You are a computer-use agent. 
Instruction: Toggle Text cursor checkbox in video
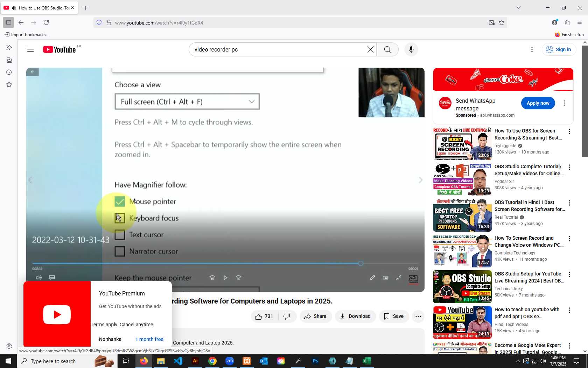click(120, 234)
